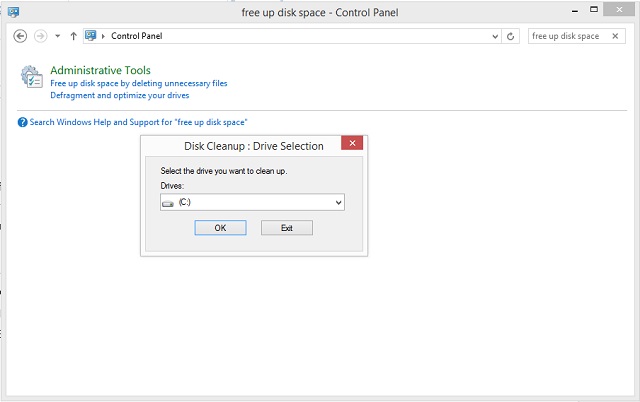Go back with the back arrow button
This screenshot has width=640, height=402.
[x=20, y=36]
